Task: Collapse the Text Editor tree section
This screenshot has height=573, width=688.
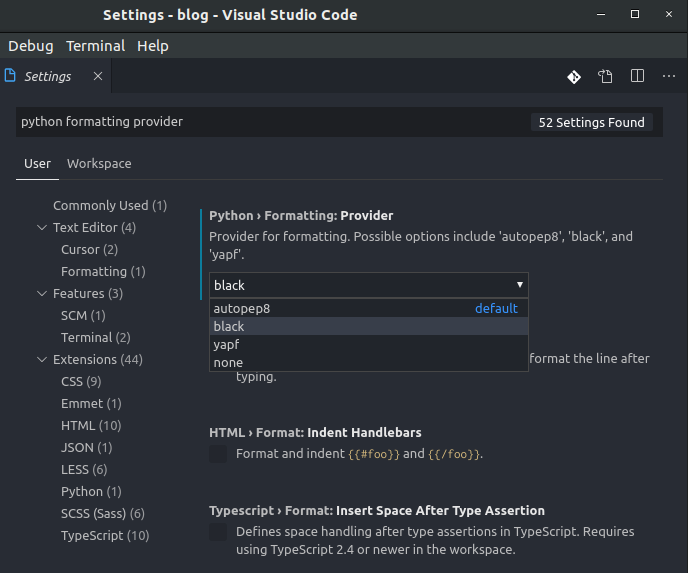Action: point(42,228)
